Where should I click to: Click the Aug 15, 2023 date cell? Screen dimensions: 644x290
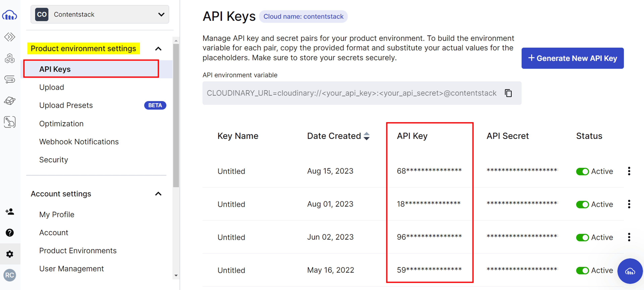(x=330, y=171)
